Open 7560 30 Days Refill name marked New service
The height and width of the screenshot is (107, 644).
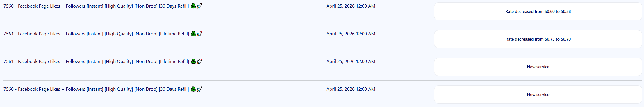coord(96,89)
